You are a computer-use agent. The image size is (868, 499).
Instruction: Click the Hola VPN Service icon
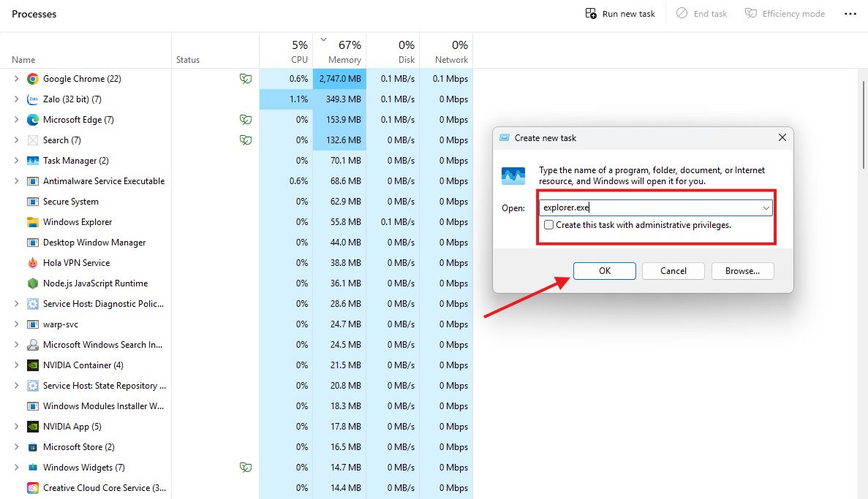coord(32,263)
